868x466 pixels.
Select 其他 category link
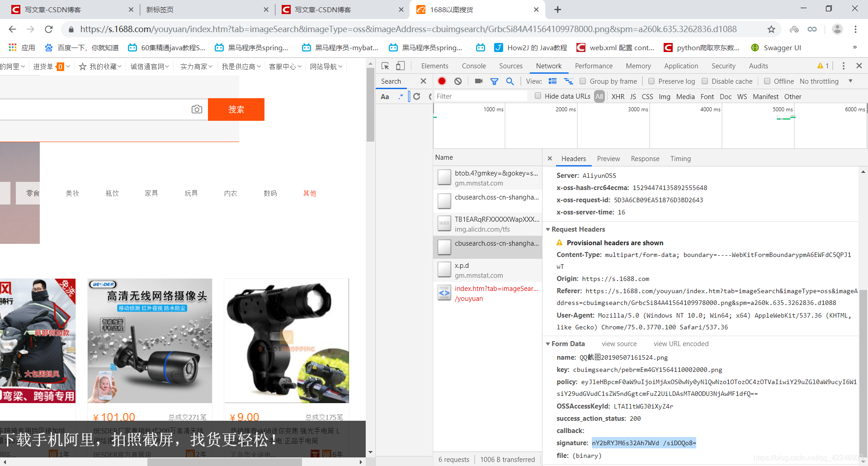310,193
